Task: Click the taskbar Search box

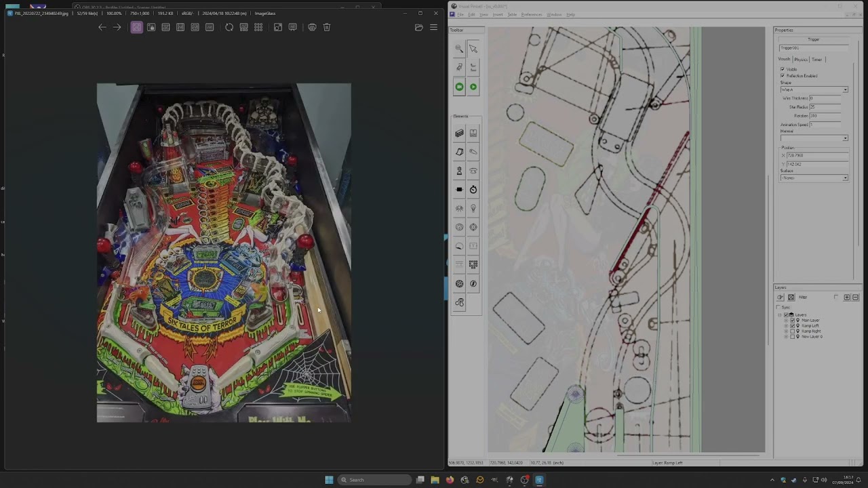Action: coord(375,480)
